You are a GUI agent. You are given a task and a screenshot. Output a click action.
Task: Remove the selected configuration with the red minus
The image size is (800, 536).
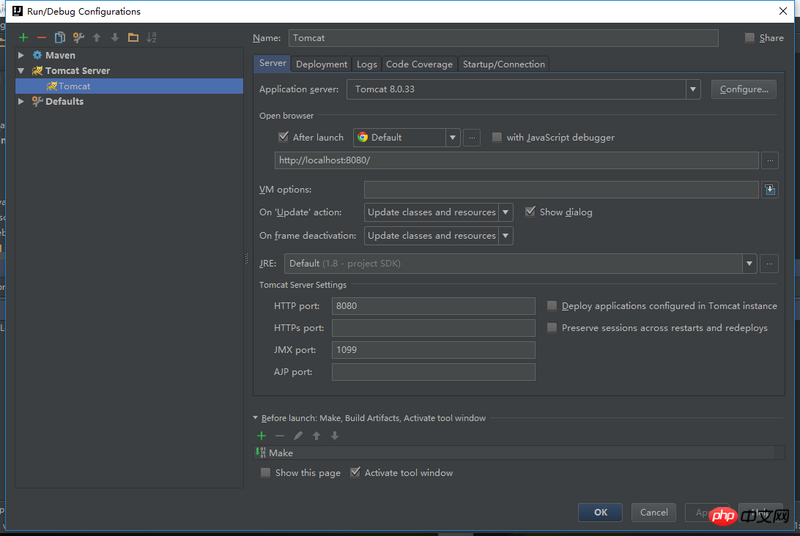41,38
